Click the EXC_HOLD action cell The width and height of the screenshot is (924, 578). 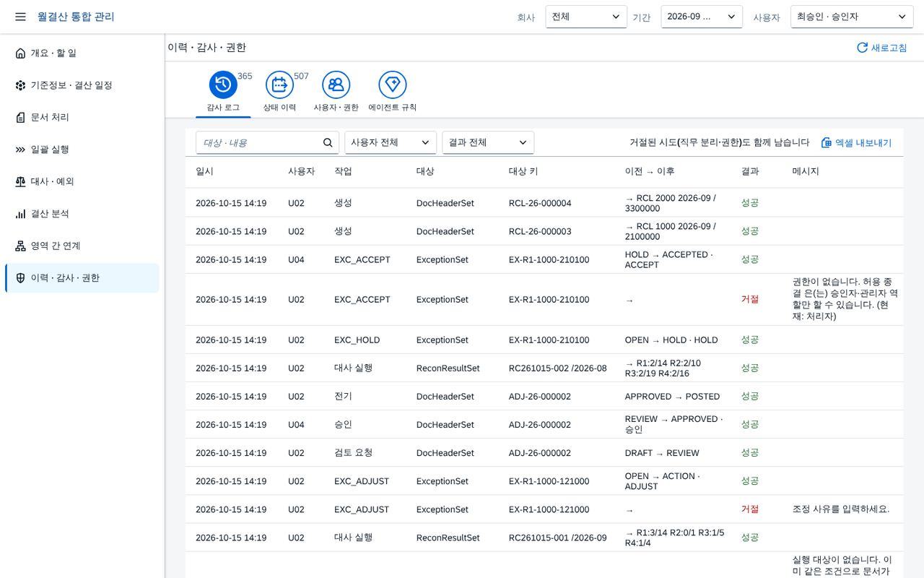[357, 340]
